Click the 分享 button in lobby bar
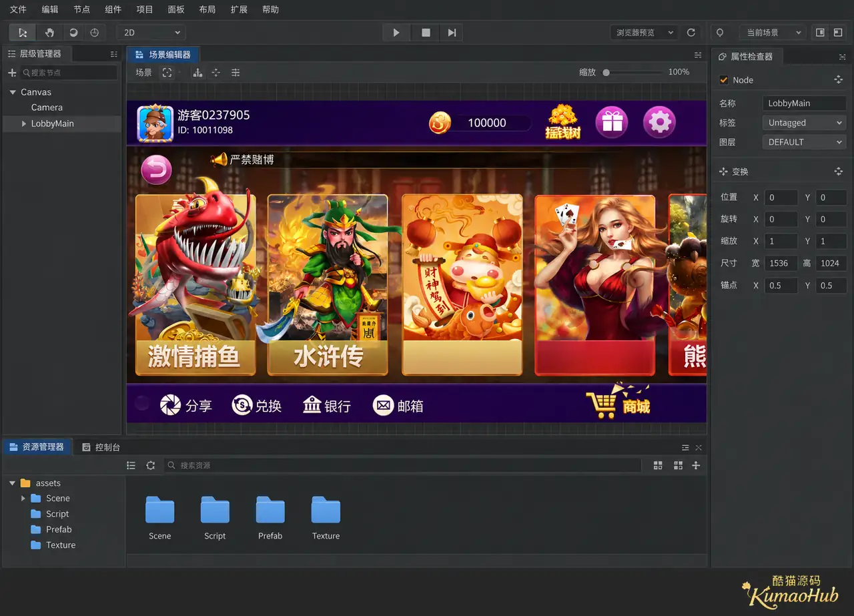854x616 pixels. pyautogui.click(x=186, y=405)
